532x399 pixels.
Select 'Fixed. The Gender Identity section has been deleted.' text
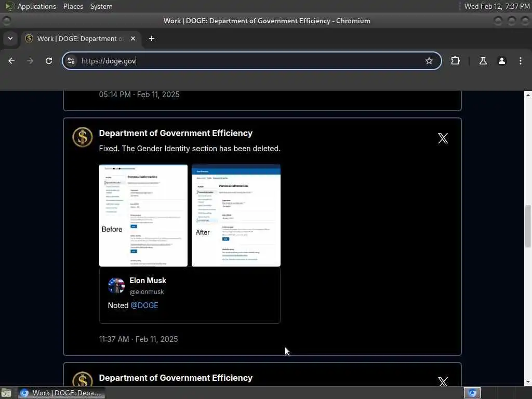pyautogui.click(x=190, y=149)
